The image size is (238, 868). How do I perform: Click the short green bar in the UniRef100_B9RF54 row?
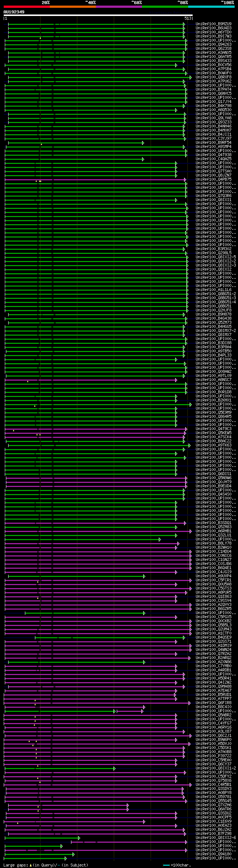(x=76, y=143)
